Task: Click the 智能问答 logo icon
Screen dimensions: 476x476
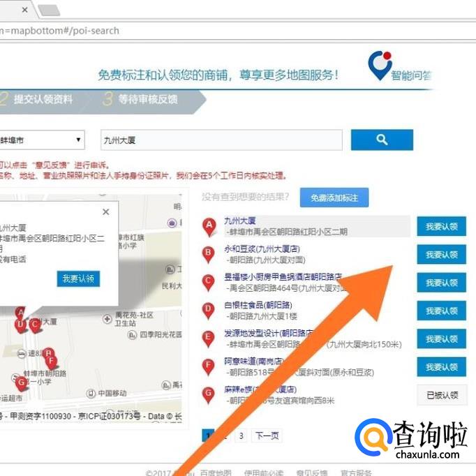Action: tap(380, 66)
